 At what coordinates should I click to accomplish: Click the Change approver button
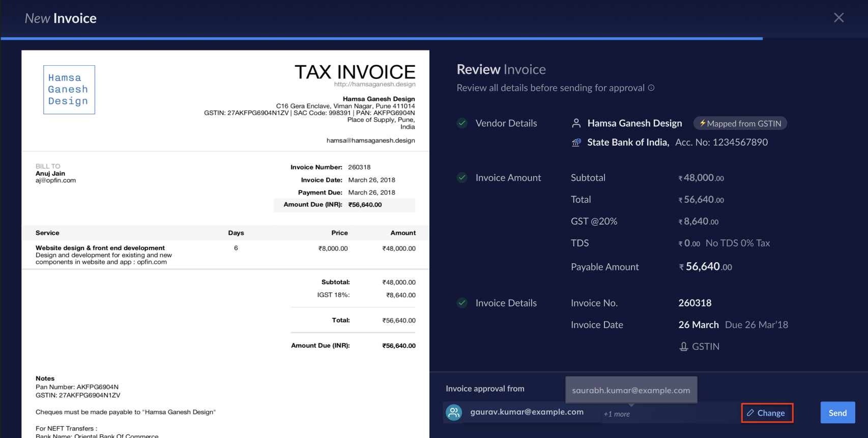pyautogui.click(x=767, y=413)
